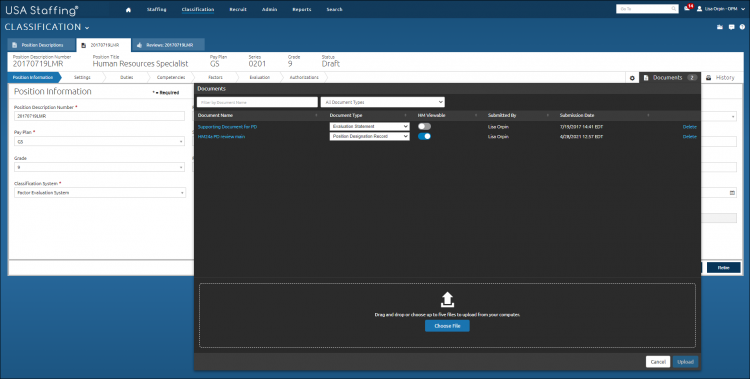Click calendar icon in right side field

pyautogui.click(x=732, y=193)
